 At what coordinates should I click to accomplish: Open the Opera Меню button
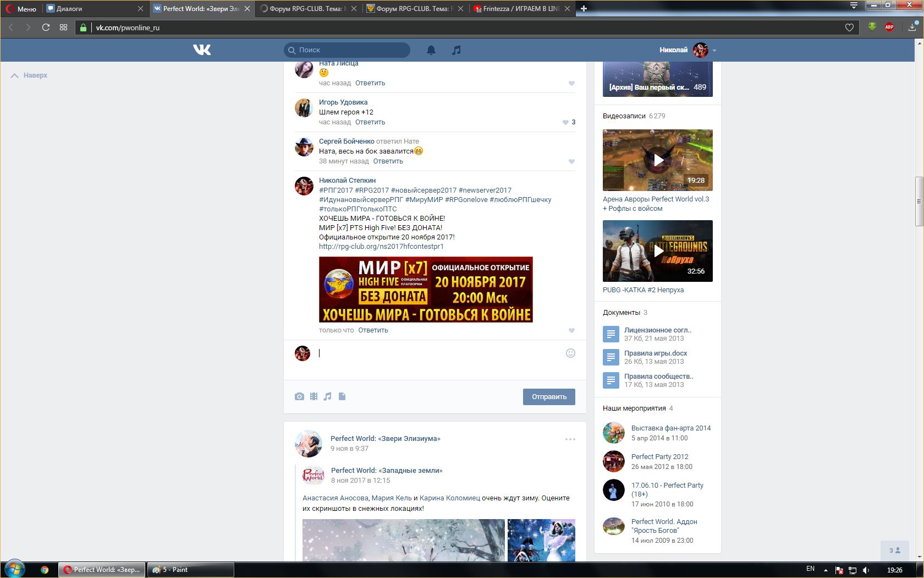coord(21,9)
